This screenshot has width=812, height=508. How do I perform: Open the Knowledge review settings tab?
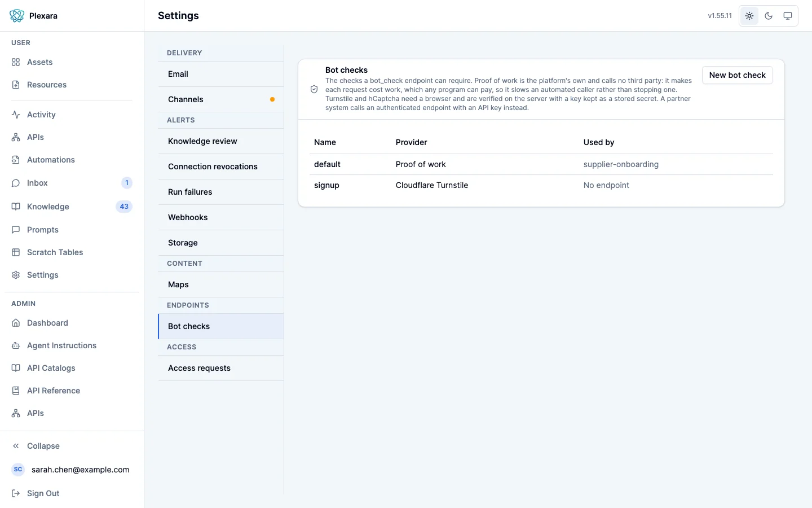(221, 141)
